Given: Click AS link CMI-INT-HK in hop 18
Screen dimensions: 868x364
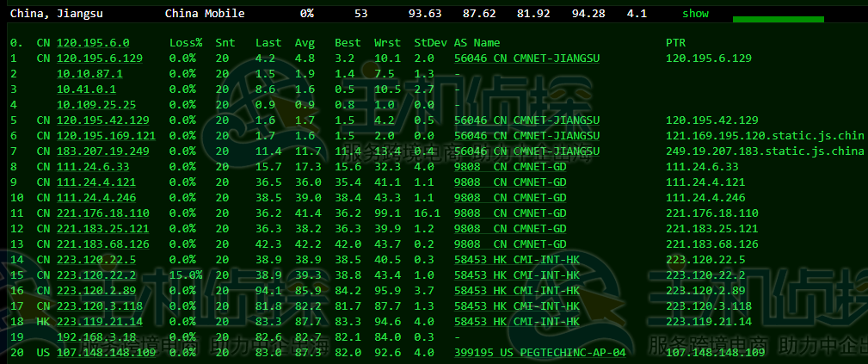Looking at the screenshot, I should (x=517, y=322).
